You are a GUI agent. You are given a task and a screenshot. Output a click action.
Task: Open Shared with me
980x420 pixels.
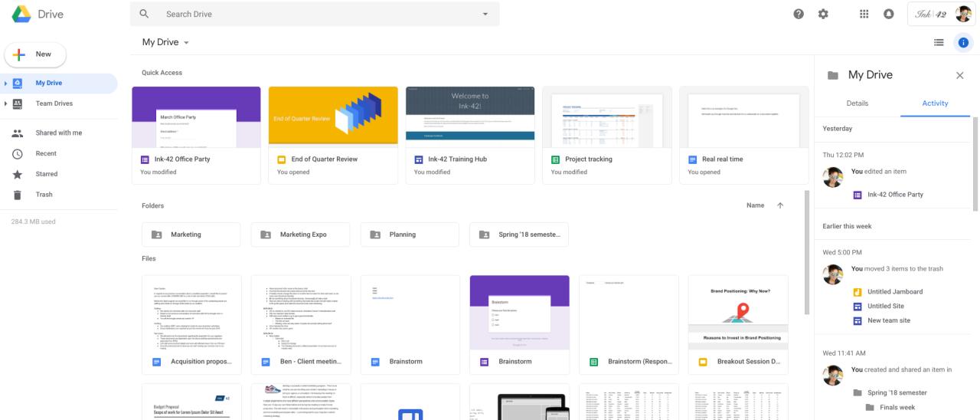click(x=59, y=133)
